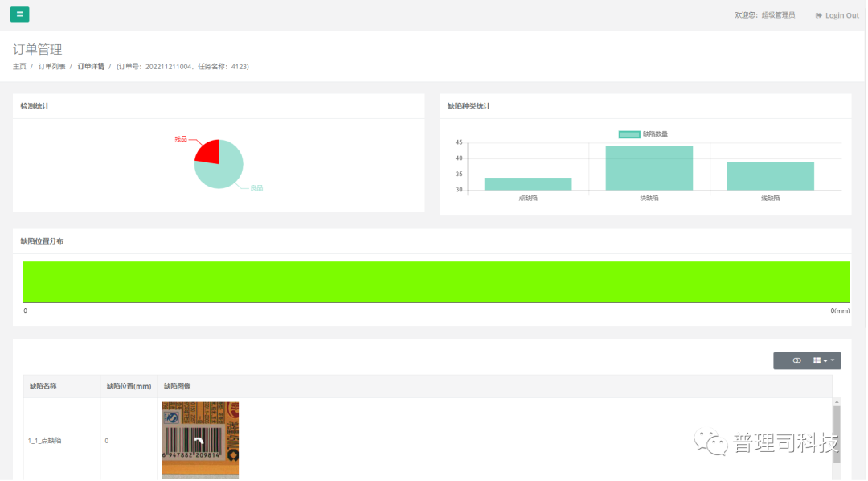Open 订单列表 from the breadcrumb

point(52,67)
